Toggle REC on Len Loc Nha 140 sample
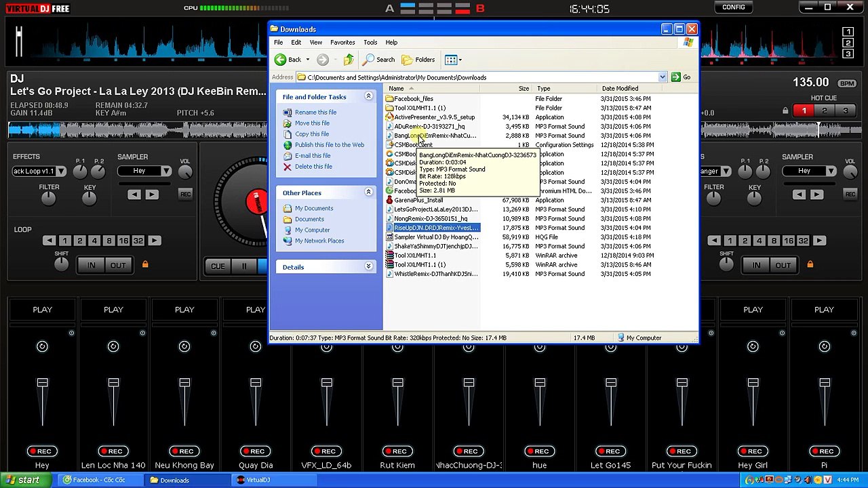The image size is (868, 488). point(113,451)
